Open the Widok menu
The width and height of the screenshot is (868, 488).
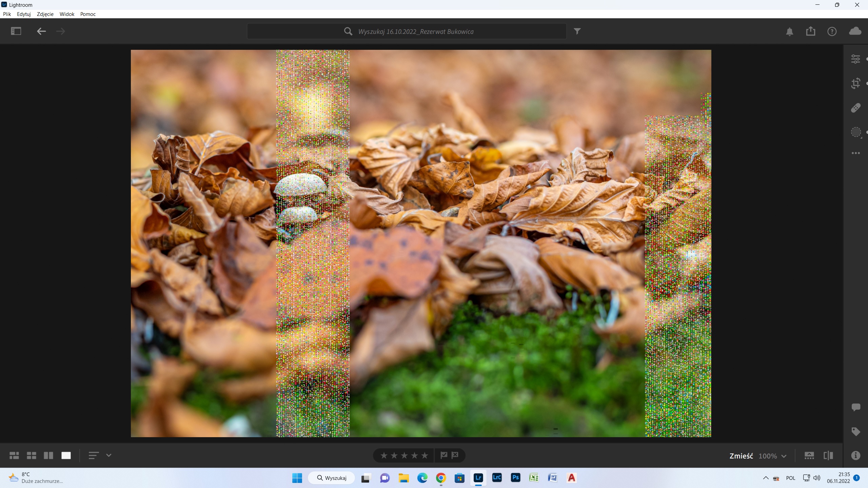[x=67, y=14]
